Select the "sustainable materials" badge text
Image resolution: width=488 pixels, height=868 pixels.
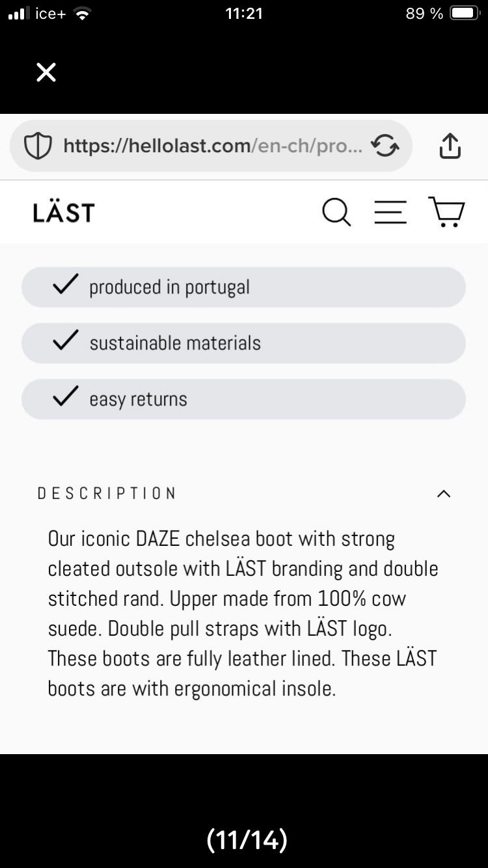[x=175, y=344]
